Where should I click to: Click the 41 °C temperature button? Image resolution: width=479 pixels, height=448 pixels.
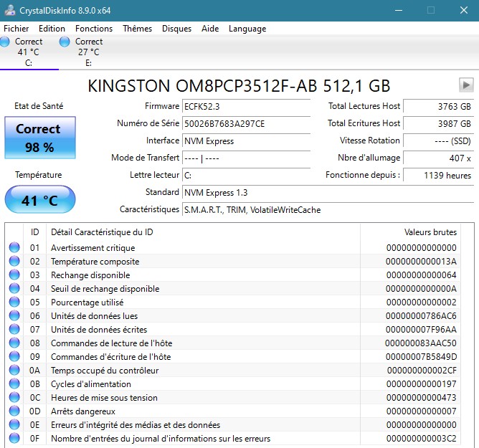40,199
